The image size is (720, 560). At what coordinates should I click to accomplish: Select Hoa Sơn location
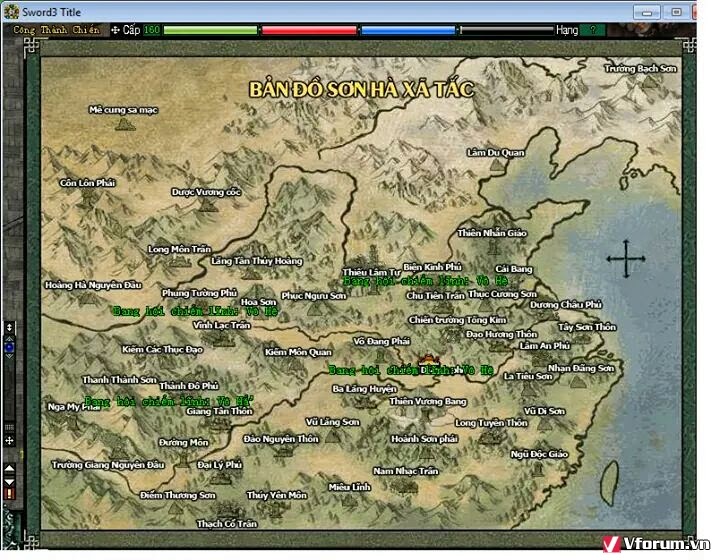pos(259,302)
